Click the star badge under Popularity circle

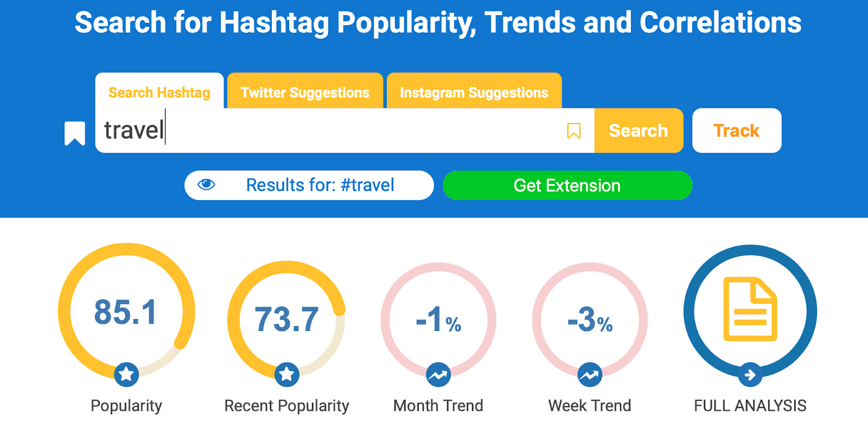click(x=126, y=374)
